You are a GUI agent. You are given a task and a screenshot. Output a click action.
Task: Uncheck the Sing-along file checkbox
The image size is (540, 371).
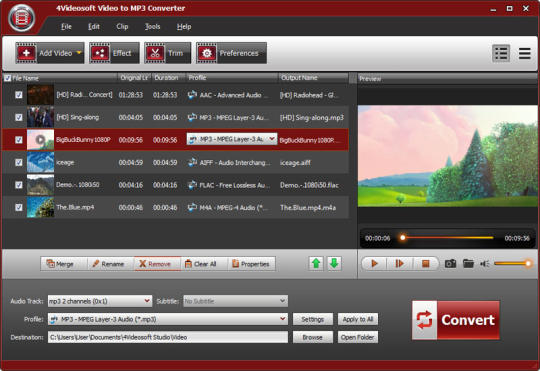[19, 117]
